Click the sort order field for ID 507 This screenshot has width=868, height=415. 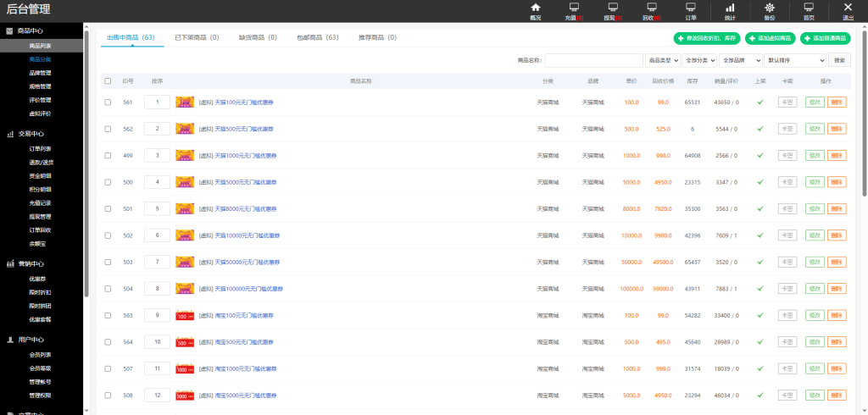(x=157, y=368)
